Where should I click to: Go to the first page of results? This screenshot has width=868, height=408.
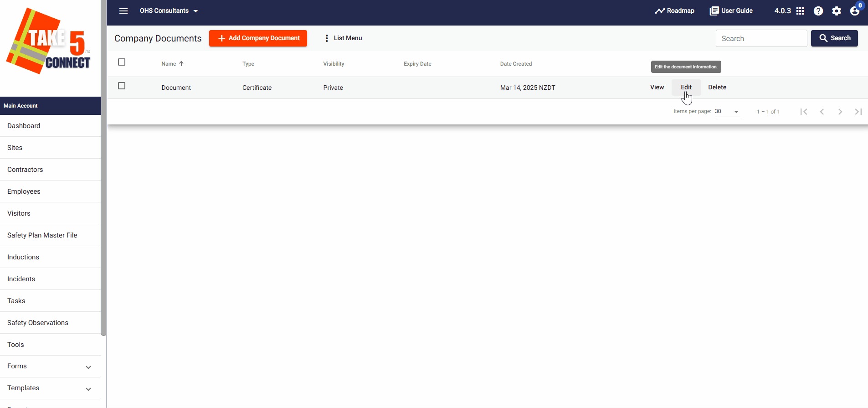804,112
